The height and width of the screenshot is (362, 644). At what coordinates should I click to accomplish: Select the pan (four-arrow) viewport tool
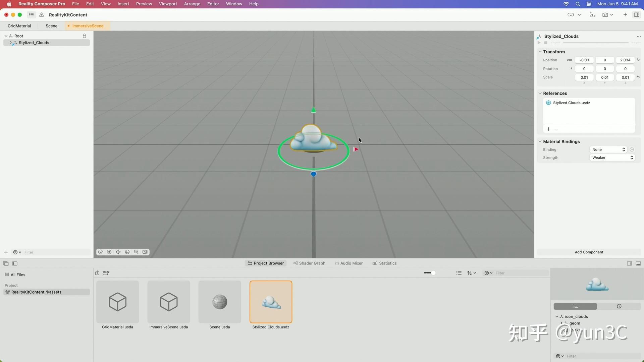(x=118, y=252)
